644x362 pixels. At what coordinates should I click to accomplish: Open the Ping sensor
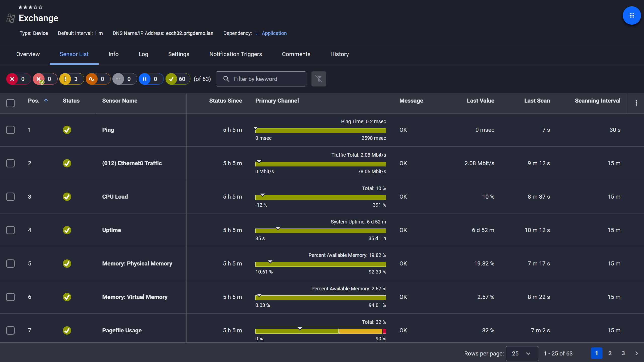pos(108,130)
